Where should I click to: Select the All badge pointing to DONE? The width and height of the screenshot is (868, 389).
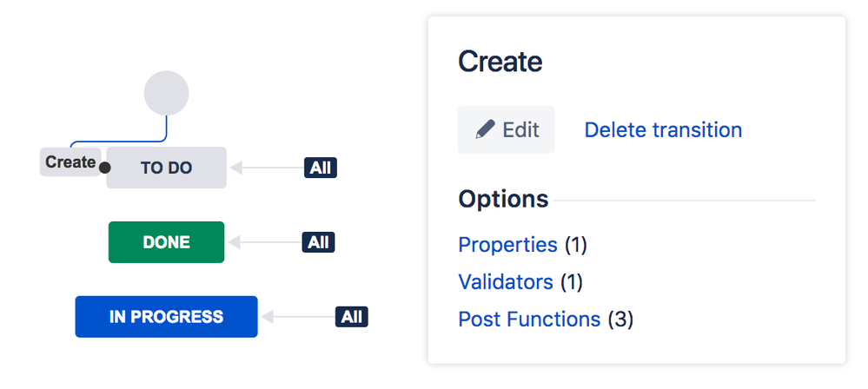[318, 242]
